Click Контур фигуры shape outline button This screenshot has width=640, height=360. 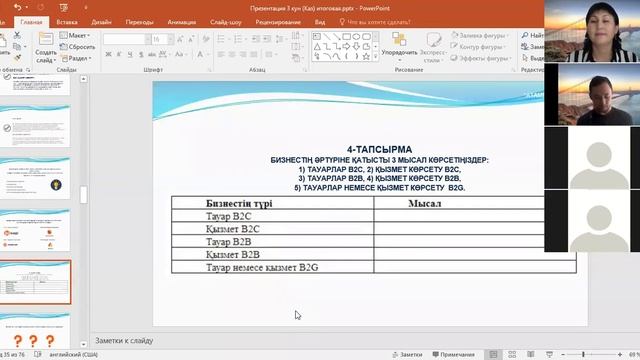click(478, 47)
